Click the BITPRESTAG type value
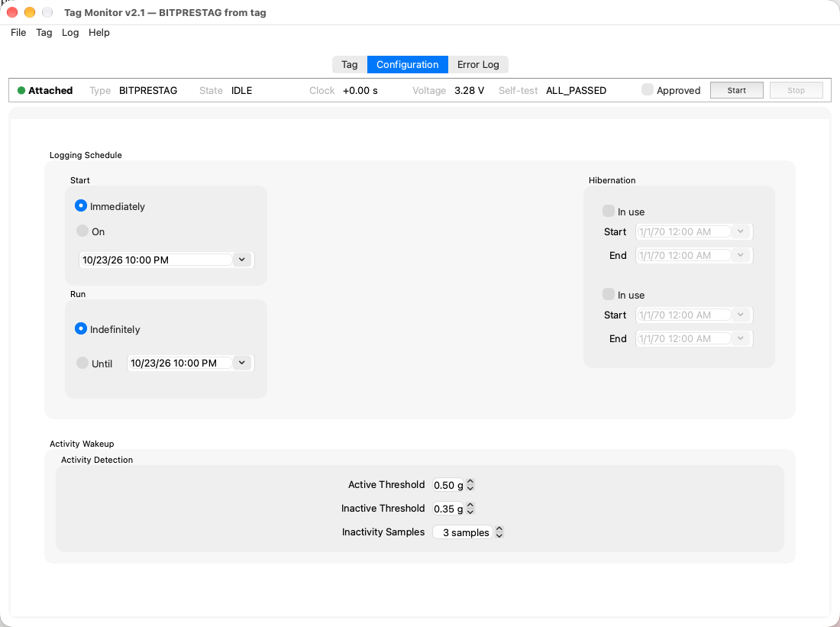This screenshot has height=627, width=840. click(x=148, y=91)
